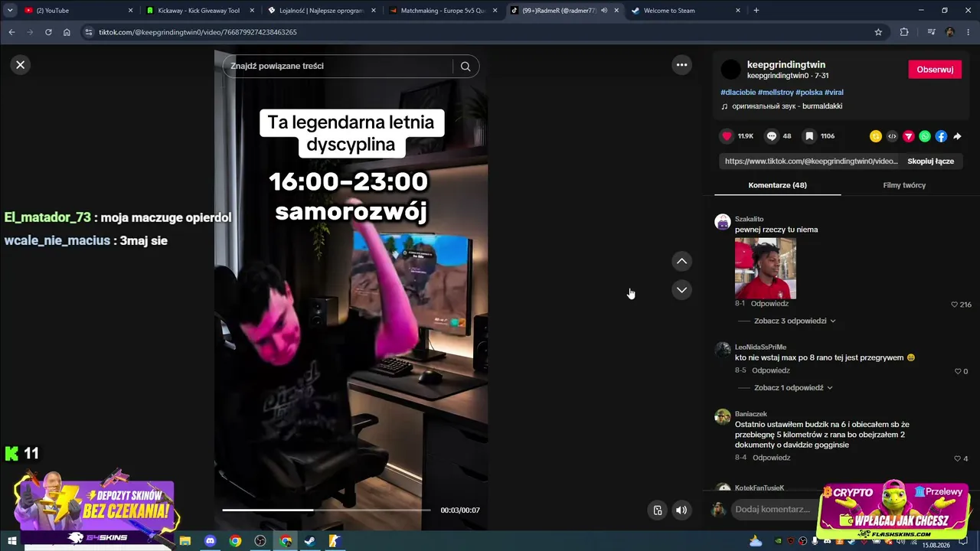This screenshot has width=980, height=551.
Task: Like the video with the heart icon
Action: coord(727,136)
